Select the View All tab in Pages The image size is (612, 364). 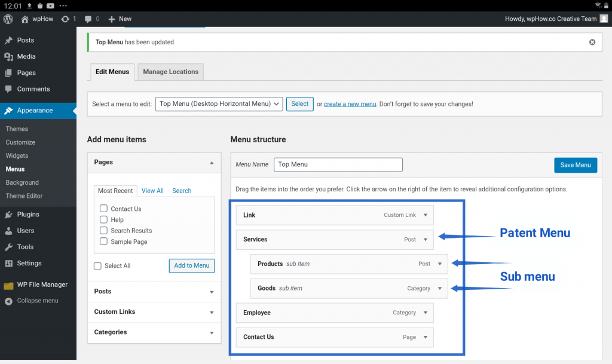click(x=152, y=191)
